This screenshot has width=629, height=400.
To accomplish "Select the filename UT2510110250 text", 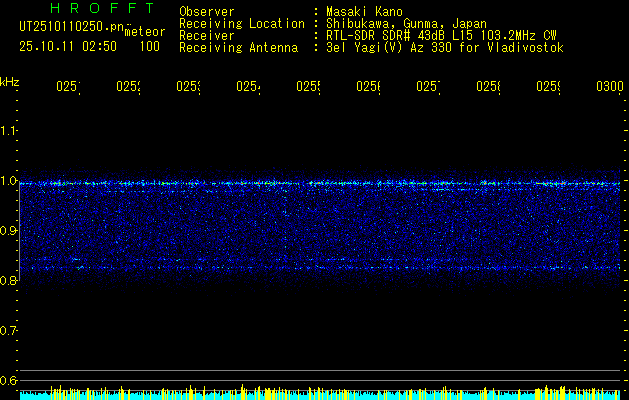I will 72,27.
